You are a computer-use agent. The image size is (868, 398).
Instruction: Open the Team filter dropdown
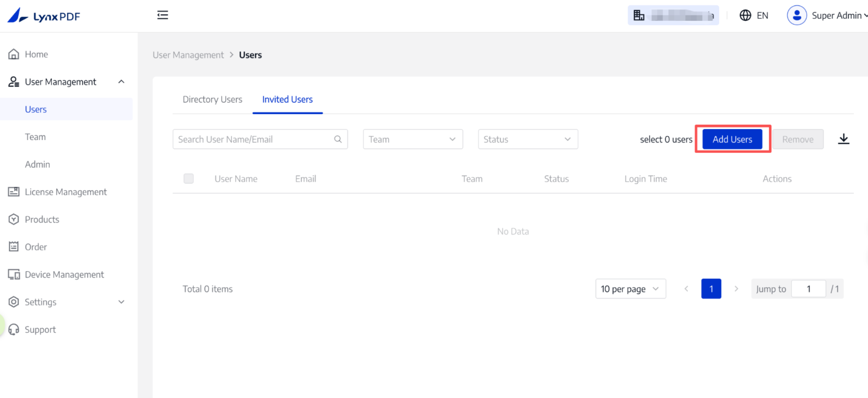(x=412, y=139)
